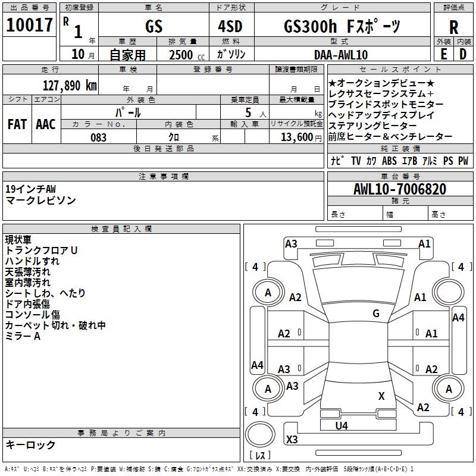Click inspector note シートしわ、へたり
Viewport: 476px width, 476px height.
coord(45,293)
